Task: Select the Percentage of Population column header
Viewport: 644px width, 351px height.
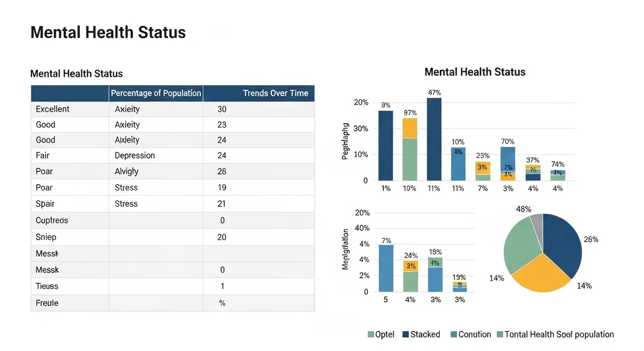Action: coord(156,94)
